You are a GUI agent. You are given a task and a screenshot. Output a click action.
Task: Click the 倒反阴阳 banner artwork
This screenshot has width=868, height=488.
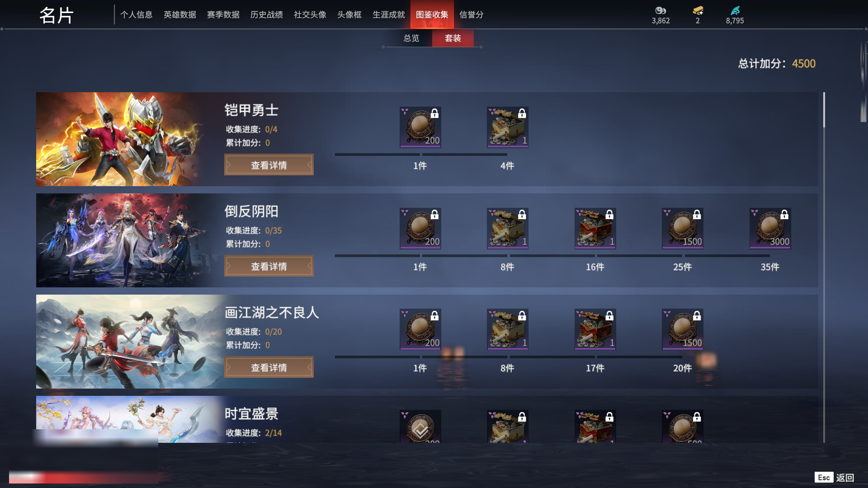[x=129, y=240]
